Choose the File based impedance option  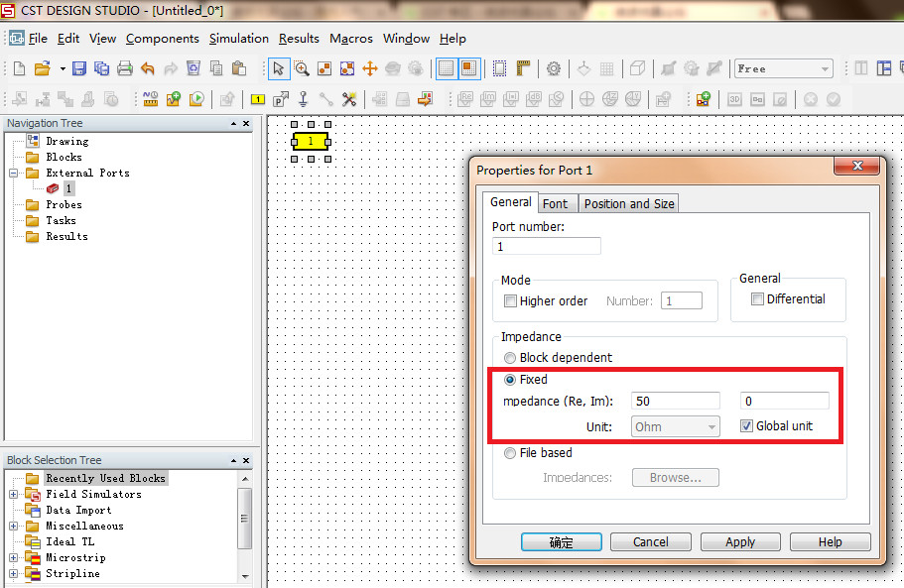click(510, 453)
